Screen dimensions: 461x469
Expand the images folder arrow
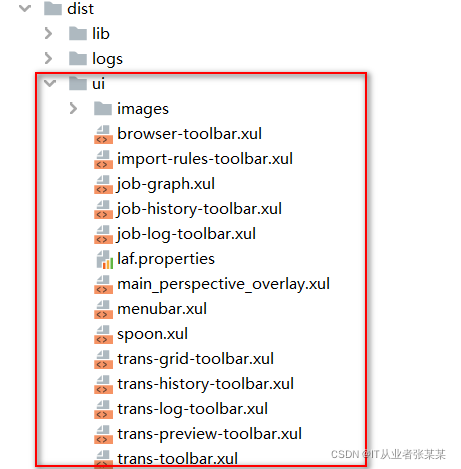tap(74, 108)
